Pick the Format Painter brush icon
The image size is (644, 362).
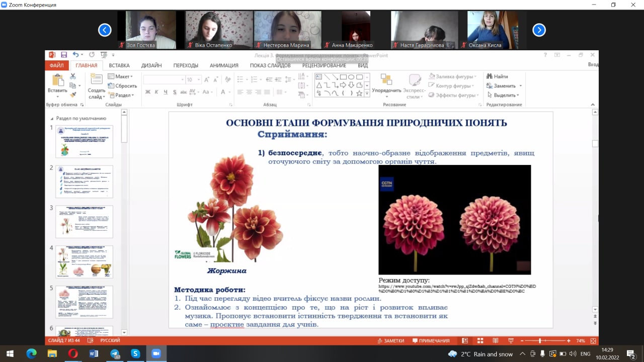tap(73, 95)
